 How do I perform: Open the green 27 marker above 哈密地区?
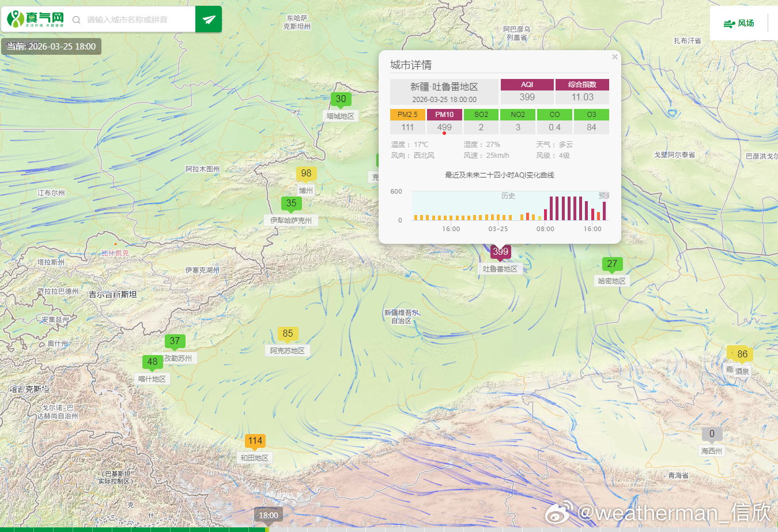612,265
